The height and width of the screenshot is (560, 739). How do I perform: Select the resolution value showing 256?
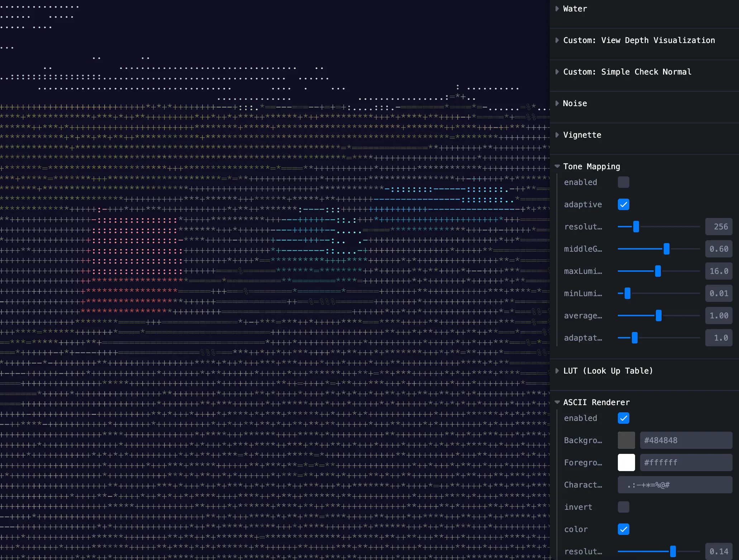coord(719,227)
